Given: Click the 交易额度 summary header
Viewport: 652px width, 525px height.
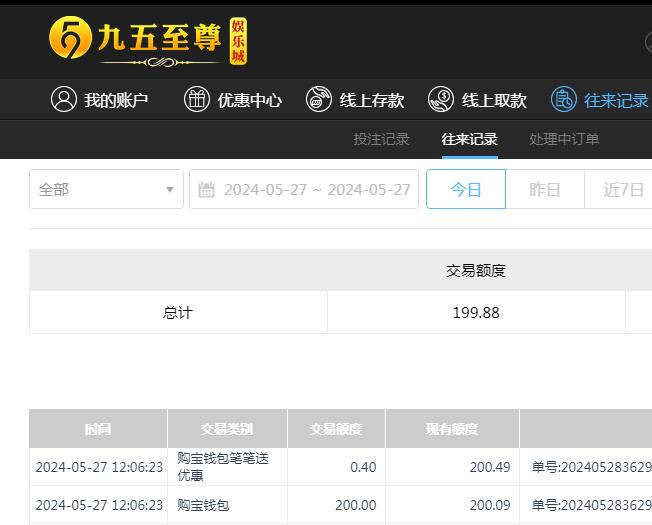Looking at the screenshot, I should [x=476, y=271].
